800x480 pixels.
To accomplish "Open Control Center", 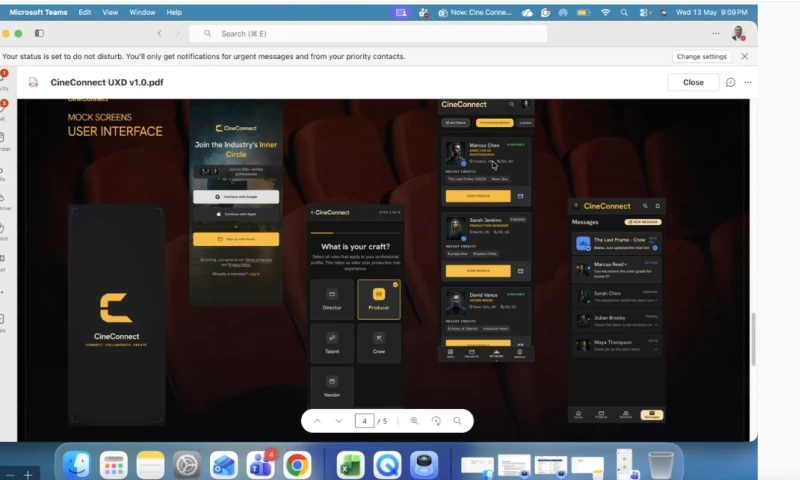I will [644, 12].
